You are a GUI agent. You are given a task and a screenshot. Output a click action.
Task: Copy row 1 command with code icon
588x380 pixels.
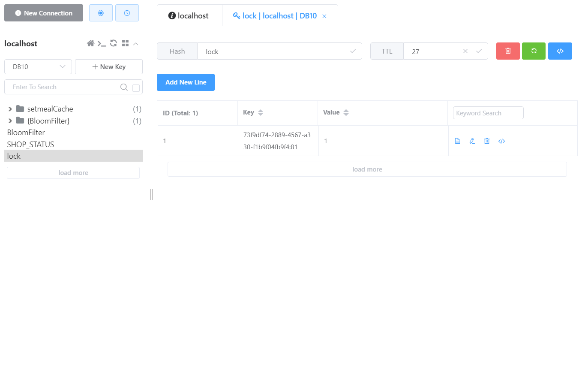pos(501,141)
